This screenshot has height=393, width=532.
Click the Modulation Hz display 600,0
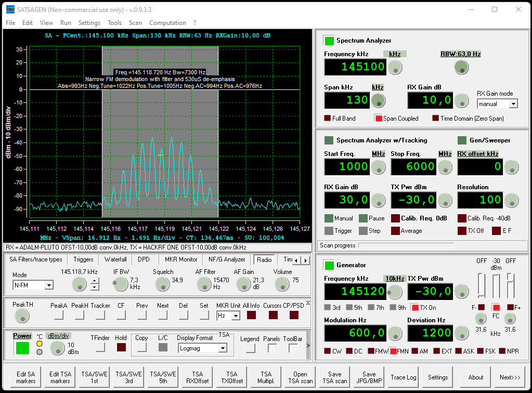(355, 333)
